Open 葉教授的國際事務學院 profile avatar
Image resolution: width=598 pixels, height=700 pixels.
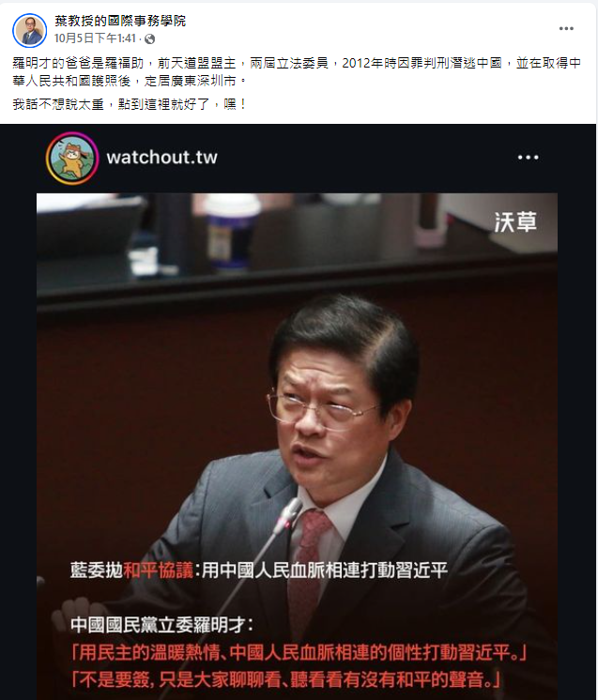(x=29, y=30)
